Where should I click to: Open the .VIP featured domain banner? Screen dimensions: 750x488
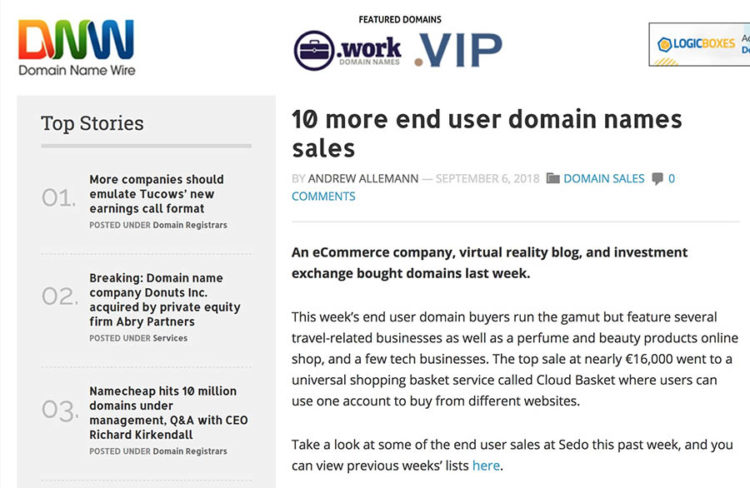click(458, 47)
